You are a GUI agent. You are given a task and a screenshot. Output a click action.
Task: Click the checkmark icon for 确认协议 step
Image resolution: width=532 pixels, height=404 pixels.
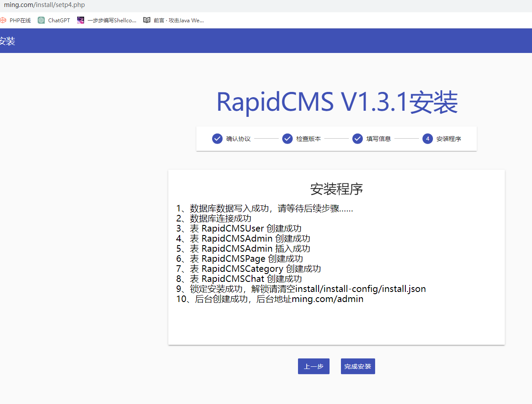[217, 139]
